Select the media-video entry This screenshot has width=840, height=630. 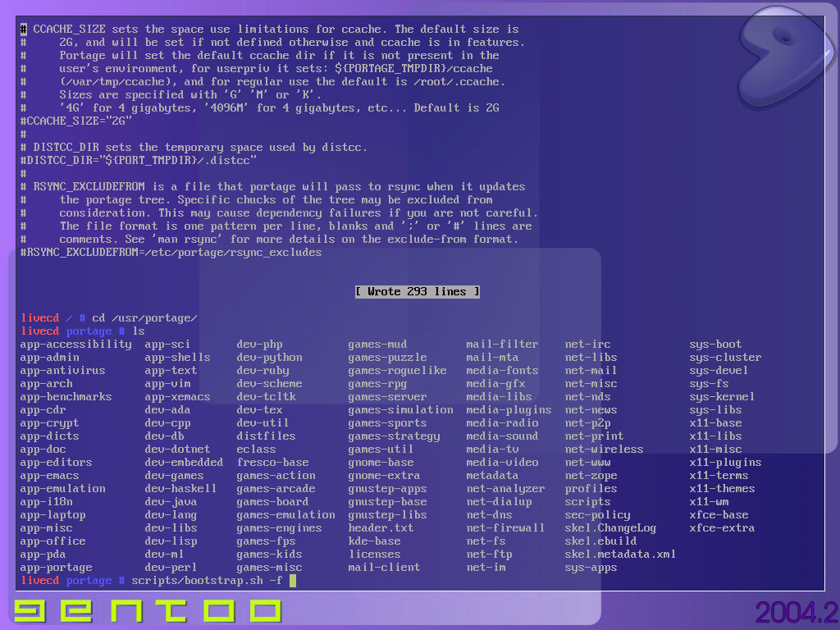coord(503,463)
